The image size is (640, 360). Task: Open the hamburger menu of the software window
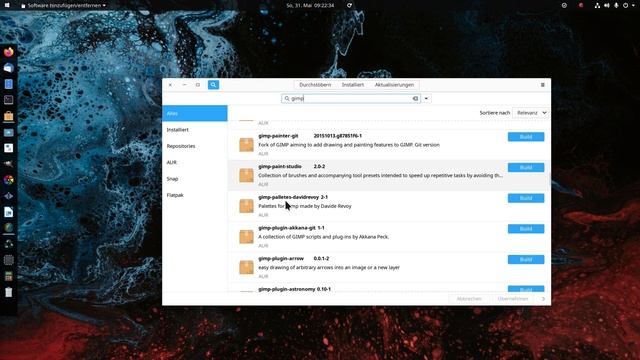coord(542,85)
